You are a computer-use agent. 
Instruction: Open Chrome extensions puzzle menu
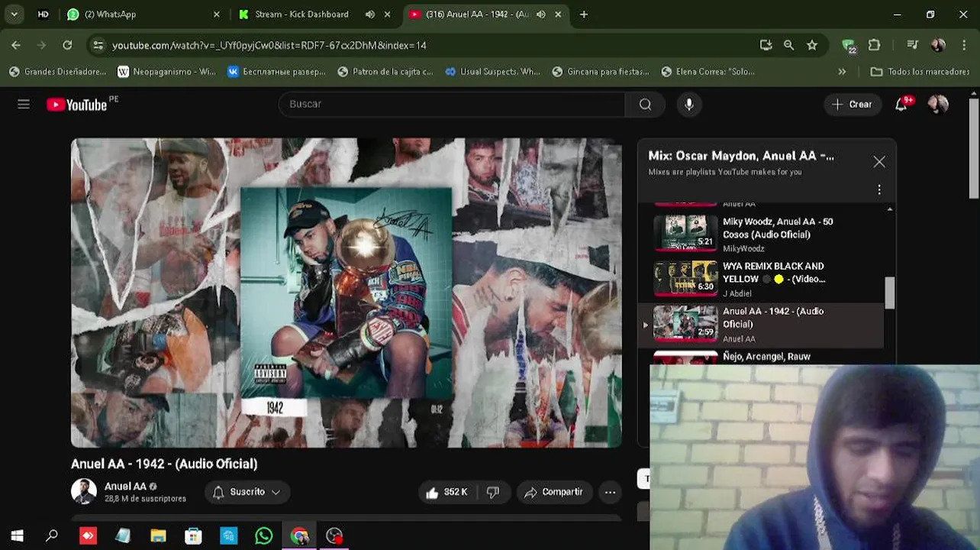tap(875, 45)
